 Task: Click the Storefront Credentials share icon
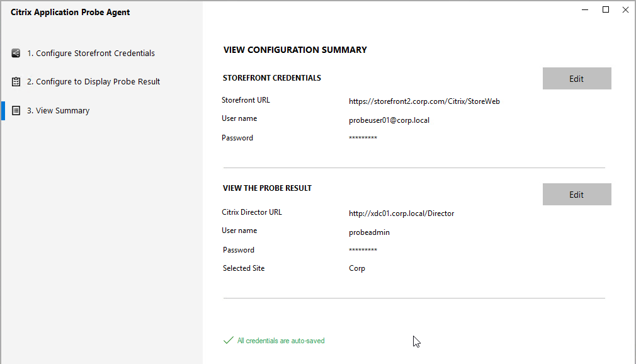pos(16,53)
